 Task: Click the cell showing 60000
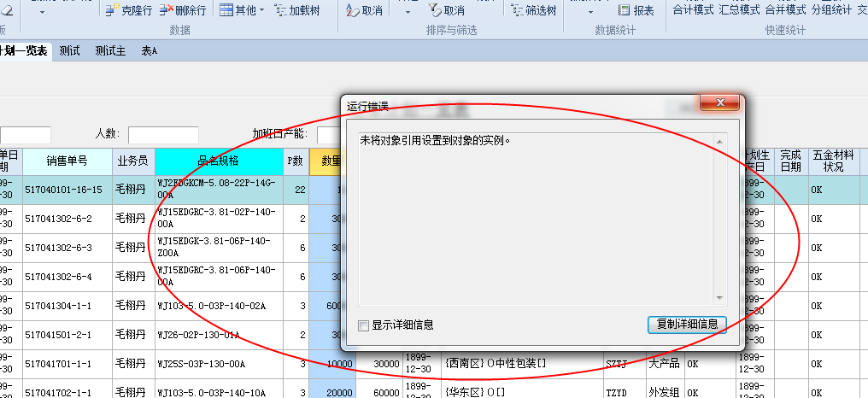coord(379,389)
